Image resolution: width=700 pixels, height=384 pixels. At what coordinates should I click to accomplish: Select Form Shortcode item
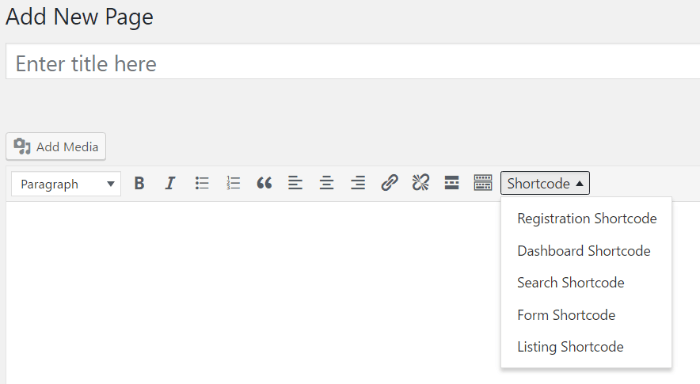586,315
